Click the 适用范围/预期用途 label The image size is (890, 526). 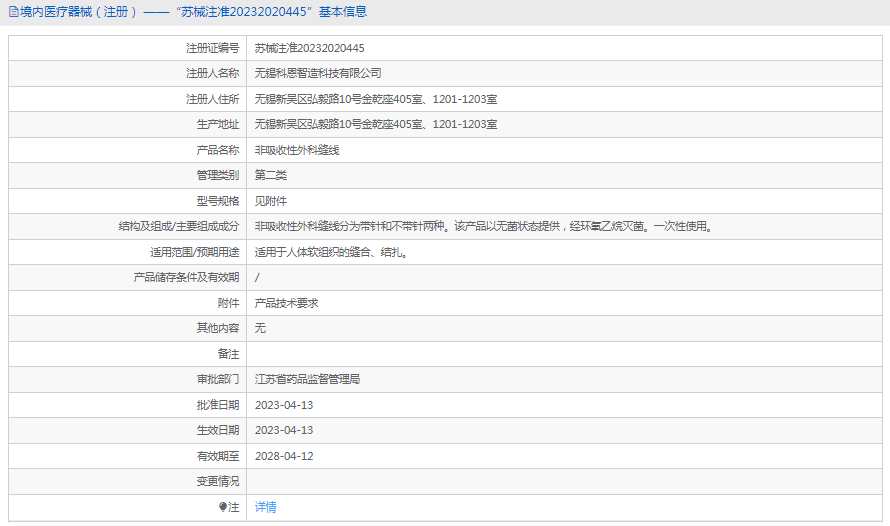[195, 253]
